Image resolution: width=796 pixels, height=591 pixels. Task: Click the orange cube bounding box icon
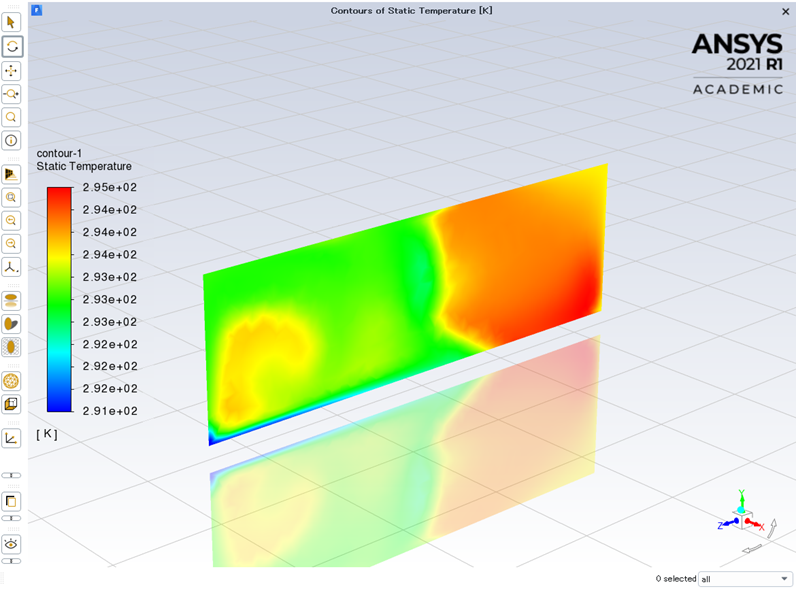click(x=11, y=404)
